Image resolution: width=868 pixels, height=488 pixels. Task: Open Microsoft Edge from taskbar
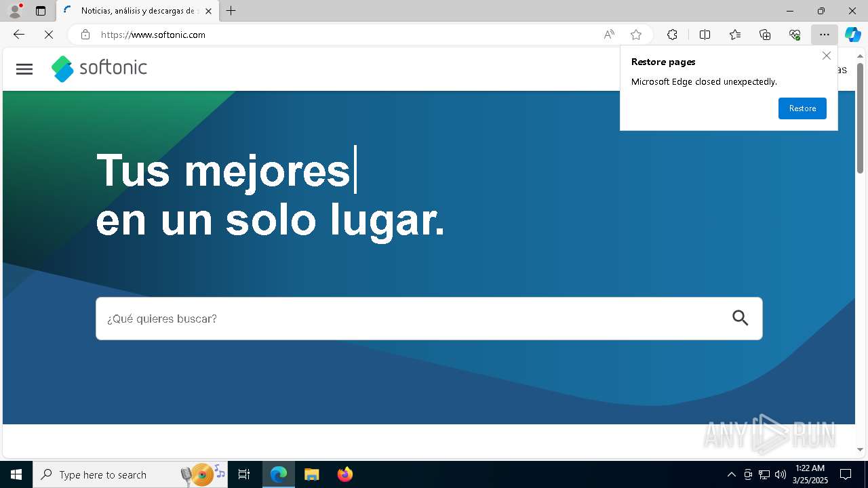(x=279, y=474)
